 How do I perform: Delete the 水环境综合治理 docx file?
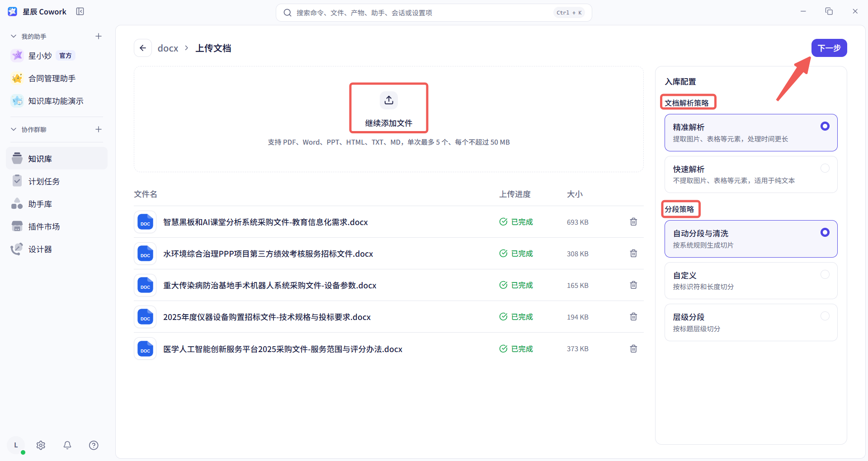coord(633,254)
